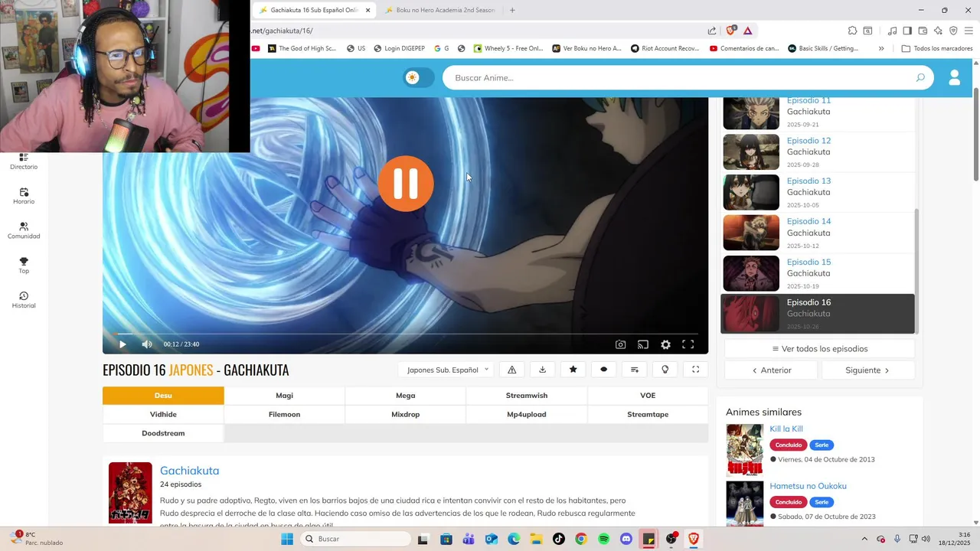
Task: Choose the Filemoon server
Action: tap(284, 414)
